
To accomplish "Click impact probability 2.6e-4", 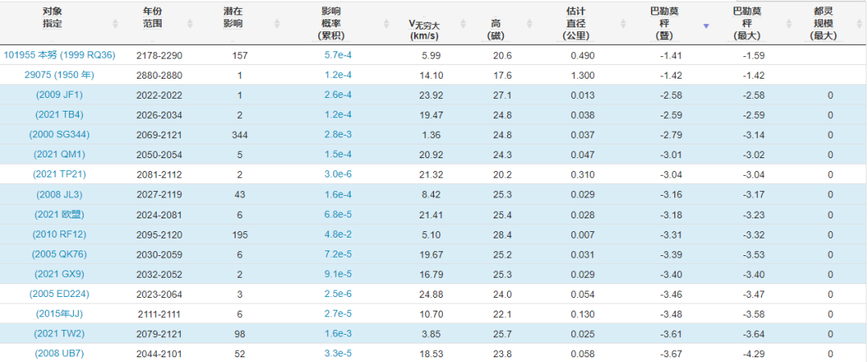I will [x=338, y=95].
